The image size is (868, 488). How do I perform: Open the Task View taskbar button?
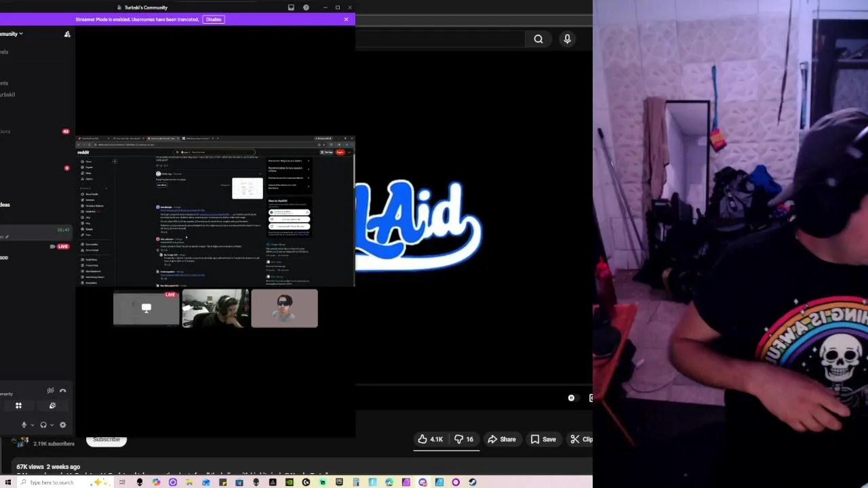coord(123,483)
